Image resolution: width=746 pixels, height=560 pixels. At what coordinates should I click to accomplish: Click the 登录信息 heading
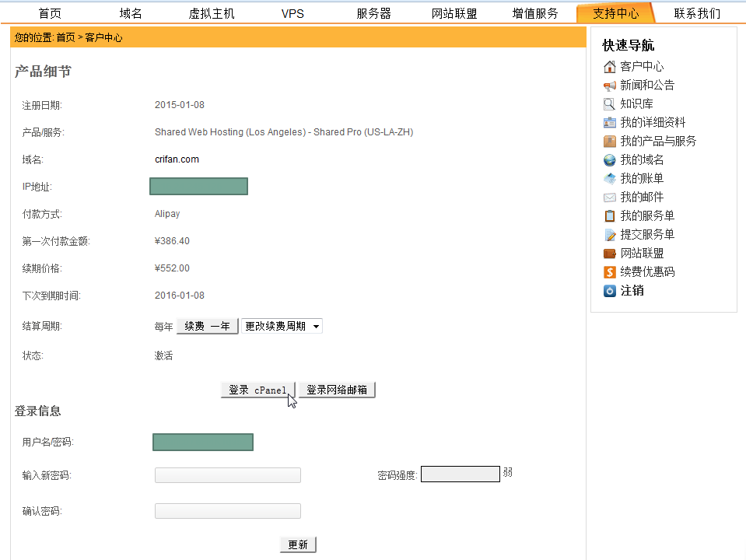[37, 411]
